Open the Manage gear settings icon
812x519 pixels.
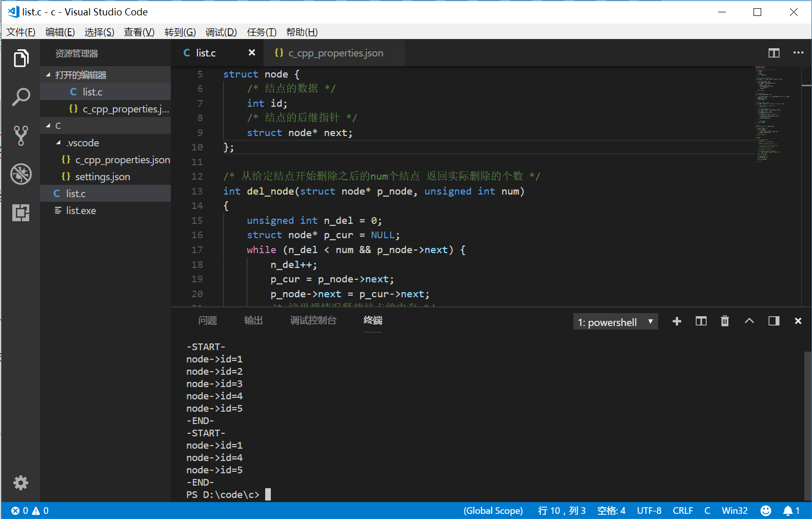21,483
